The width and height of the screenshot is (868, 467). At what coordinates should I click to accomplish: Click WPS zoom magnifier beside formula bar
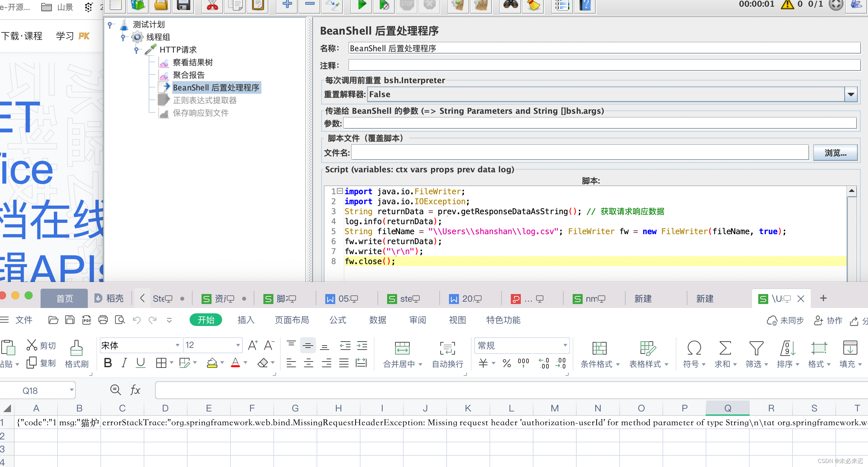[115, 390]
